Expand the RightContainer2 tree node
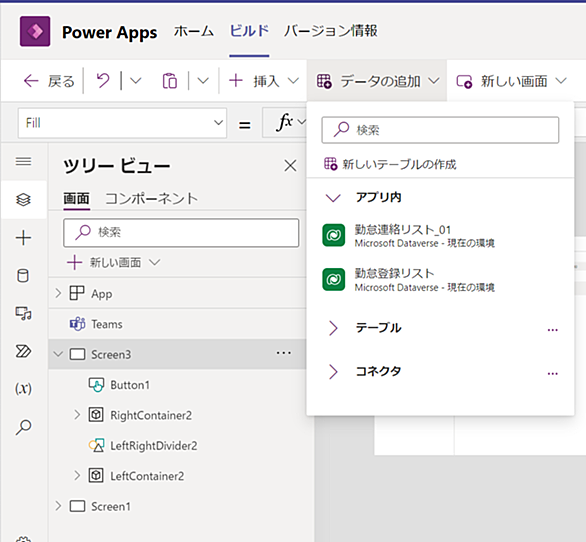 click(x=77, y=415)
